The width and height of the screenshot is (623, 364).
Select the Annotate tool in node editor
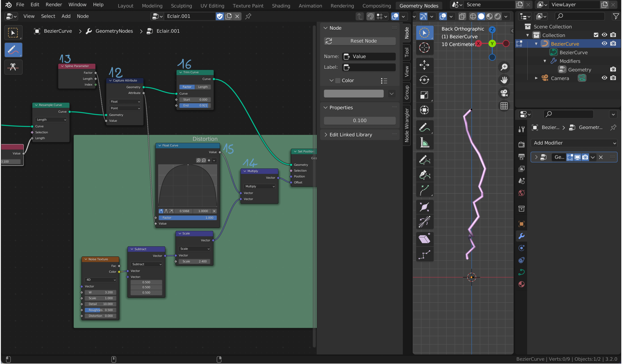tap(13, 50)
